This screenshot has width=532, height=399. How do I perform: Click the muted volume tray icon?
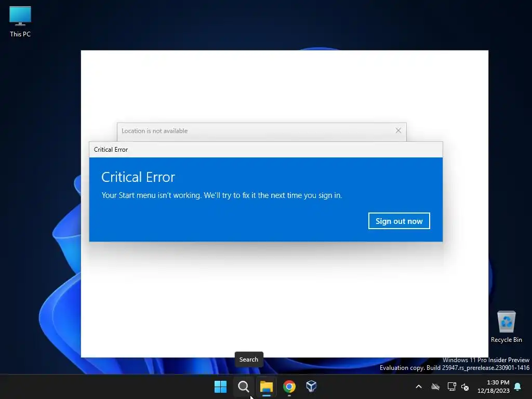[465, 387]
